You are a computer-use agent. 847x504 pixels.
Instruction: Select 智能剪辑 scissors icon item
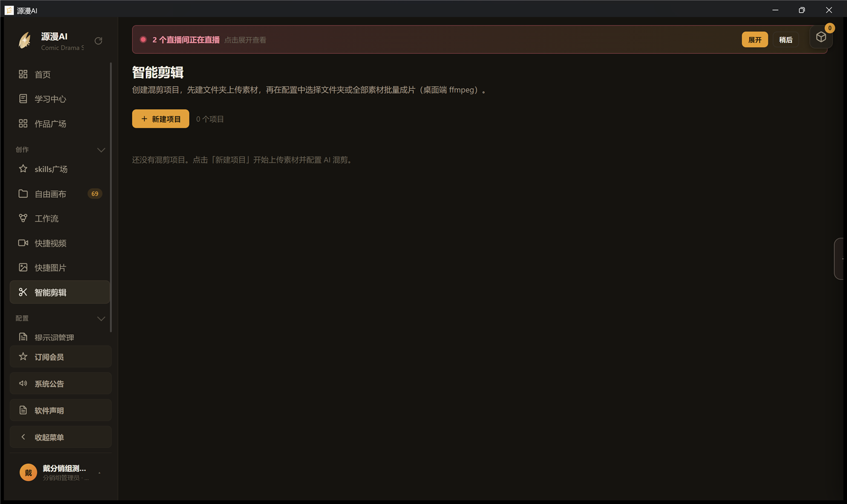pos(60,292)
